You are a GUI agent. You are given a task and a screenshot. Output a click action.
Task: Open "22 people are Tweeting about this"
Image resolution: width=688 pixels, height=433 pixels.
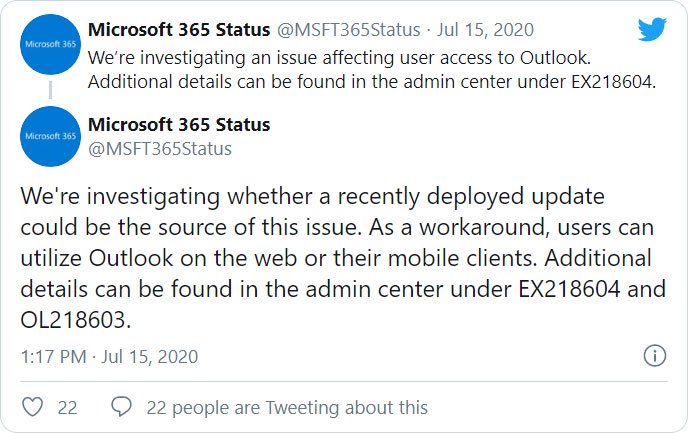287,407
